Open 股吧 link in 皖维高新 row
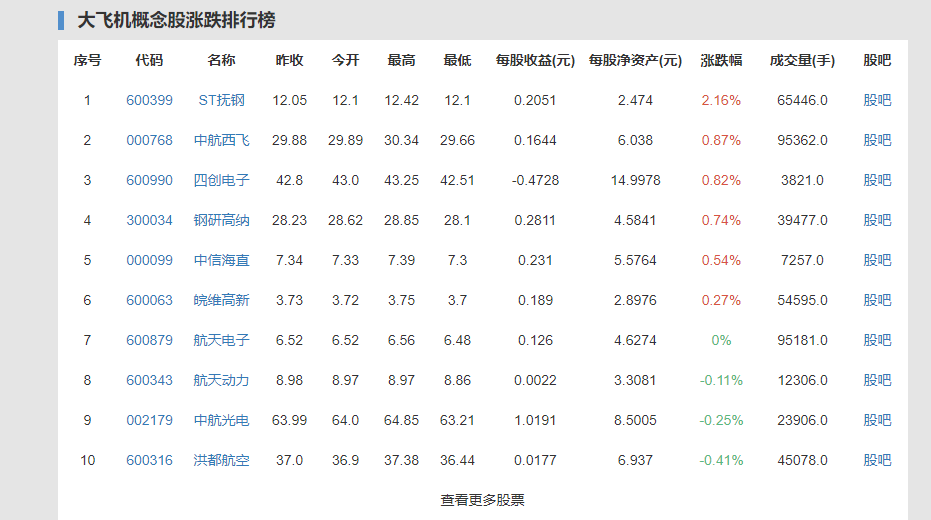The height and width of the screenshot is (520, 931). [x=877, y=300]
